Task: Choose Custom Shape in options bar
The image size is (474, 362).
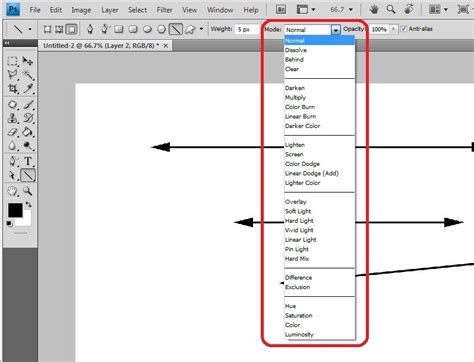Action: point(190,29)
